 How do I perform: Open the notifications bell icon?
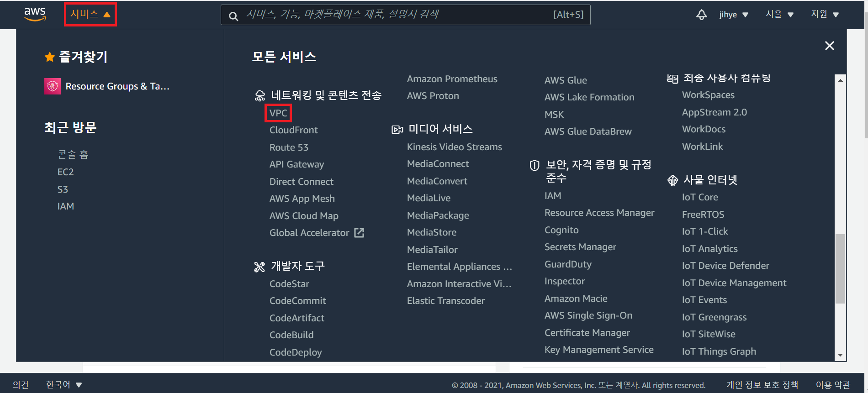pos(701,15)
